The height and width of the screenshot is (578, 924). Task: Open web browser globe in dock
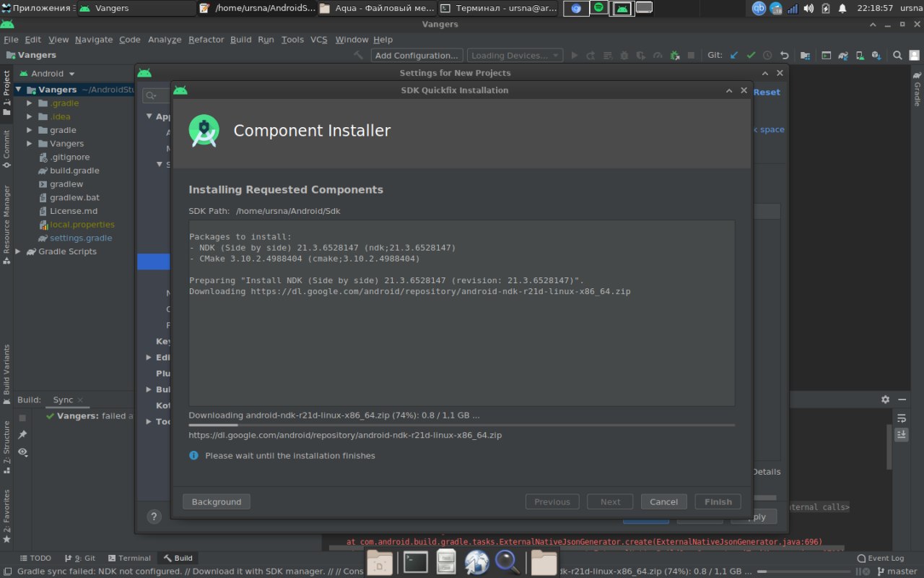(477, 561)
